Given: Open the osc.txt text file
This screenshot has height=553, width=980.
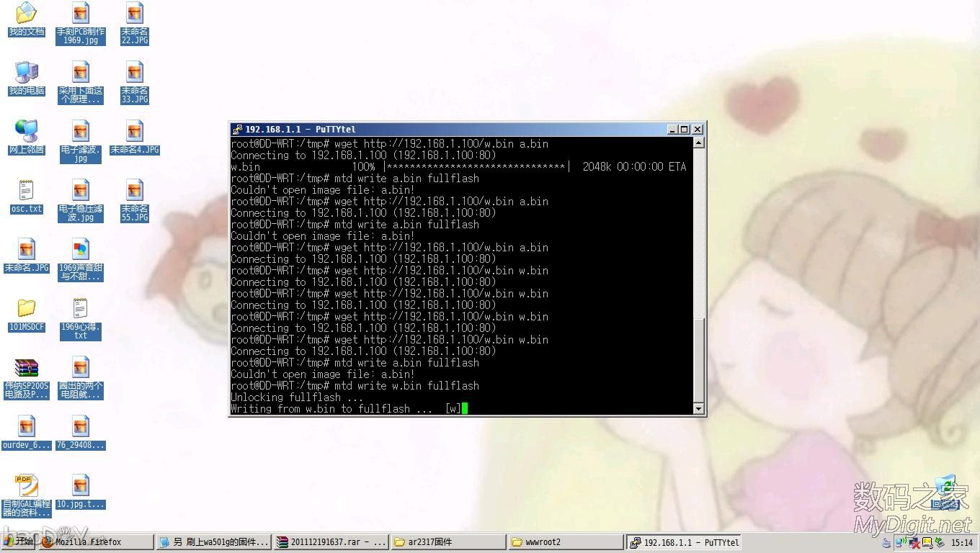Looking at the screenshot, I should coord(26,190).
